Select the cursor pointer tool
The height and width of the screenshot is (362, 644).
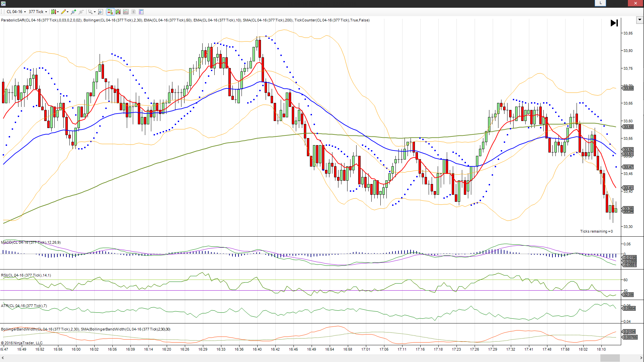[91, 12]
